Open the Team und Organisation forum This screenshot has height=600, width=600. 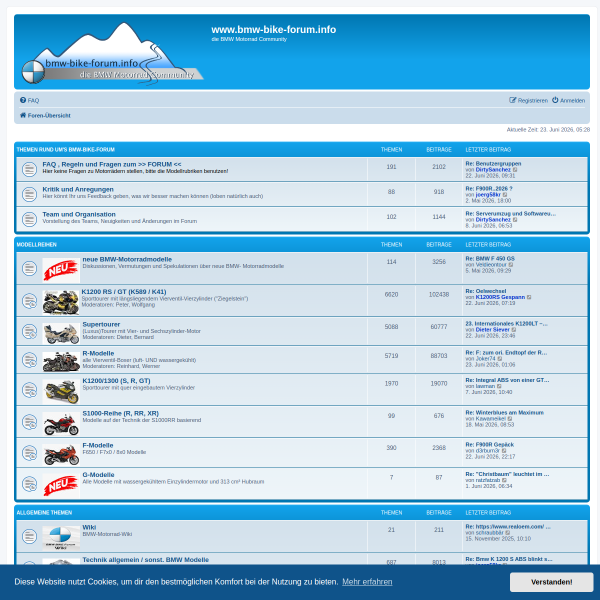click(79, 214)
